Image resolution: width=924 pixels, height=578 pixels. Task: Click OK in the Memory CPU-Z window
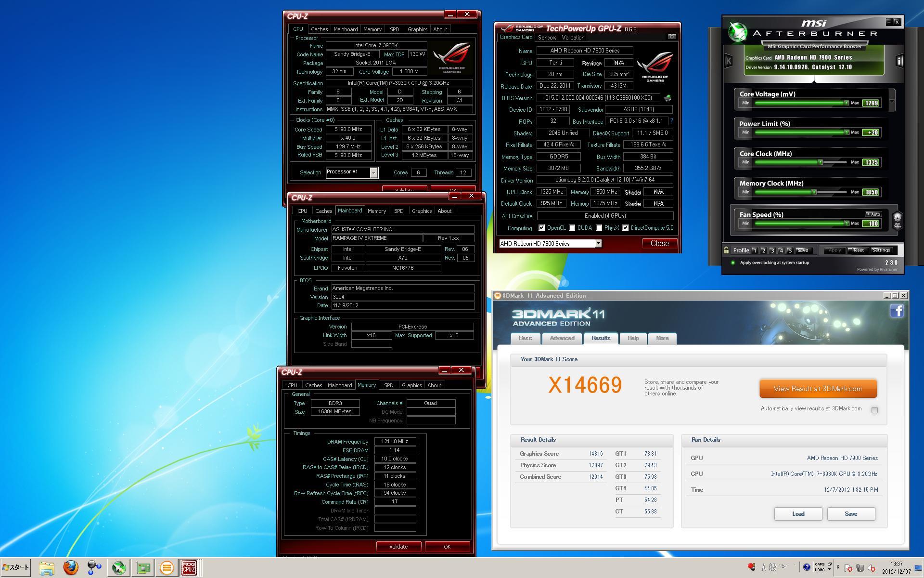pos(447,547)
